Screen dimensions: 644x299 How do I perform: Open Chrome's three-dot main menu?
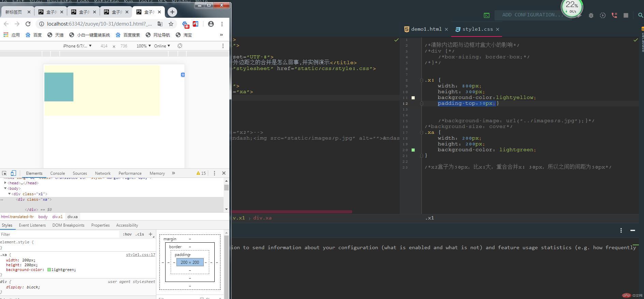(x=222, y=24)
